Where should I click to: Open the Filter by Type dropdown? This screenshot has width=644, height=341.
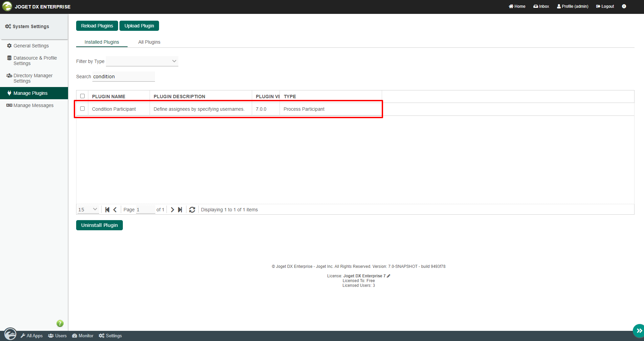(x=142, y=61)
